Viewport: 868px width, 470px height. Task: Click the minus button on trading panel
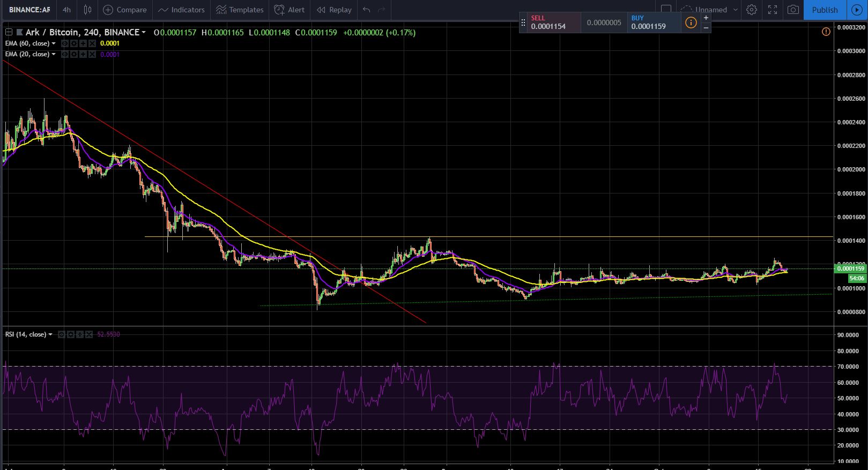(706, 27)
